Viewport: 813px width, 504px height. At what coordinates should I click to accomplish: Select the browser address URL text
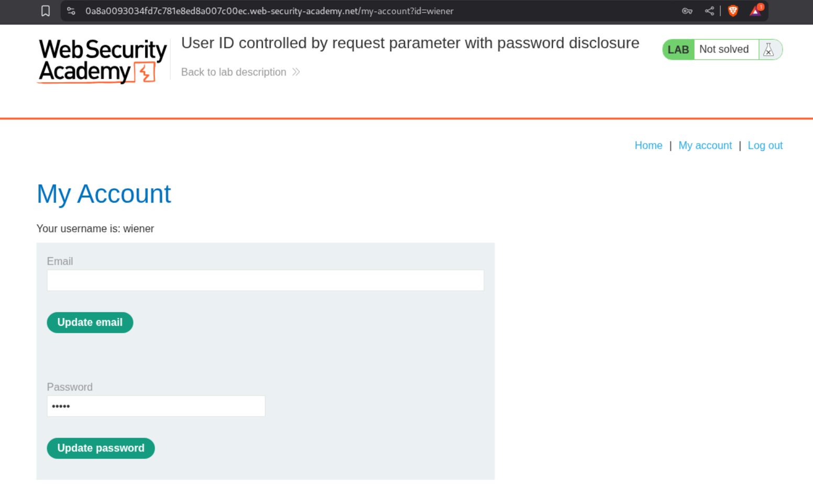(269, 11)
